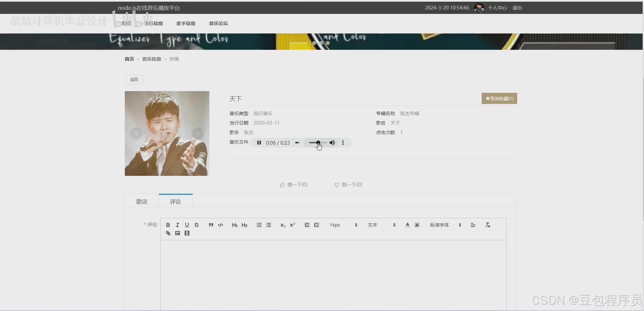644x311 pixels.
Task: Click 取消收藏 to unfavorite the song
Action: coord(499,98)
